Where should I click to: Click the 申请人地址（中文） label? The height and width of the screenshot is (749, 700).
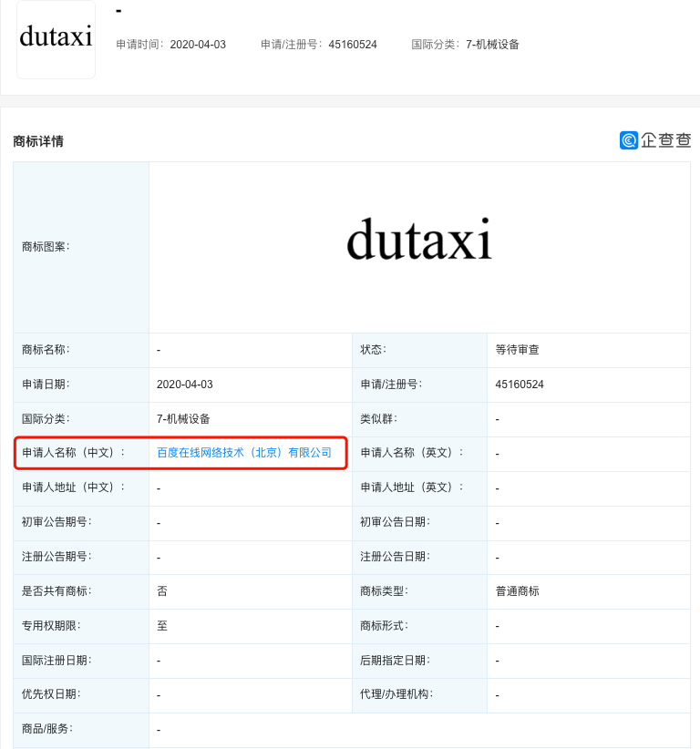[x=73, y=487]
